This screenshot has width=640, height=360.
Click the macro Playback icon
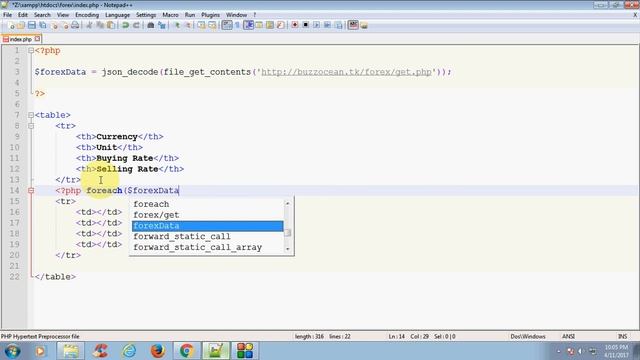316,25
